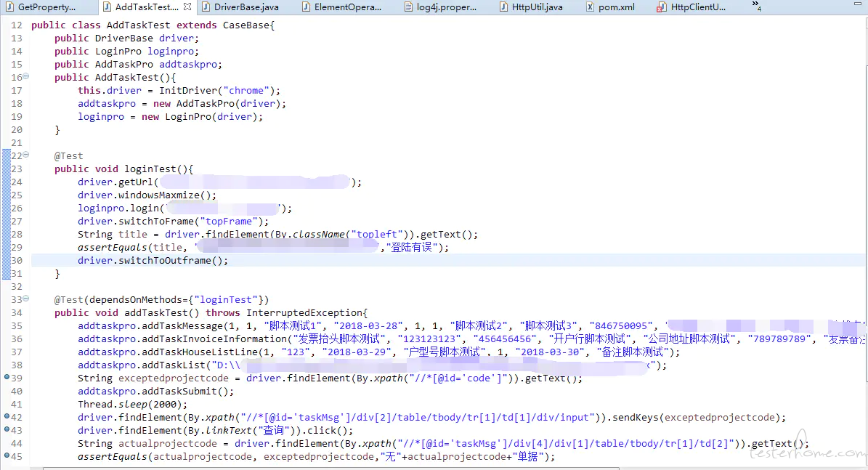Click the dependsOnMethods annotation on line 33
The width and height of the screenshot is (868, 470).
click(162, 300)
